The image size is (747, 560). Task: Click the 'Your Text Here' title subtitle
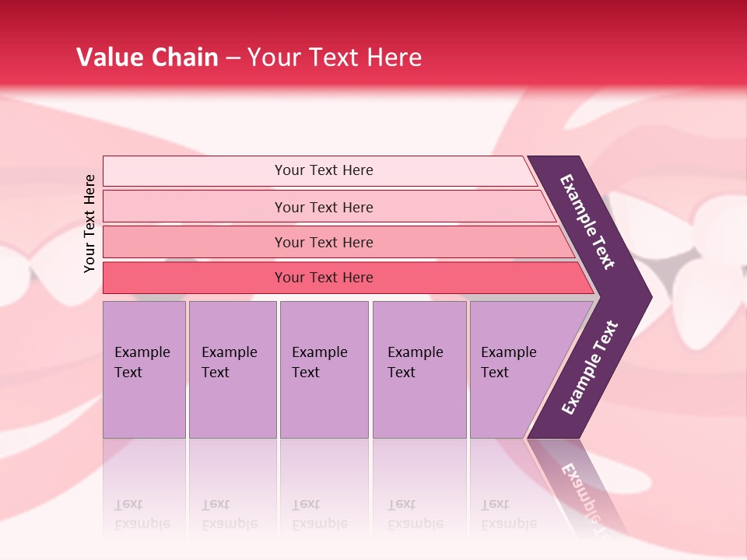point(335,58)
